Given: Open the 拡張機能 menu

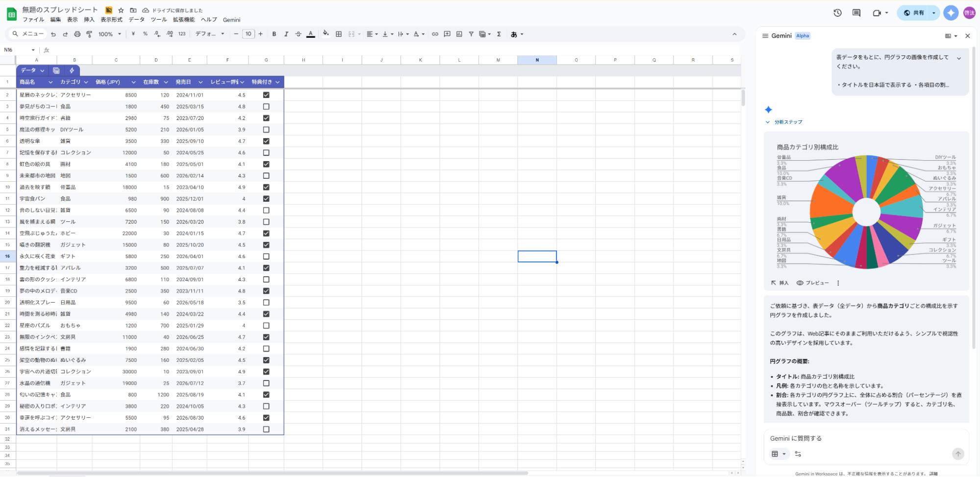Looking at the screenshot, I should 183,20.
